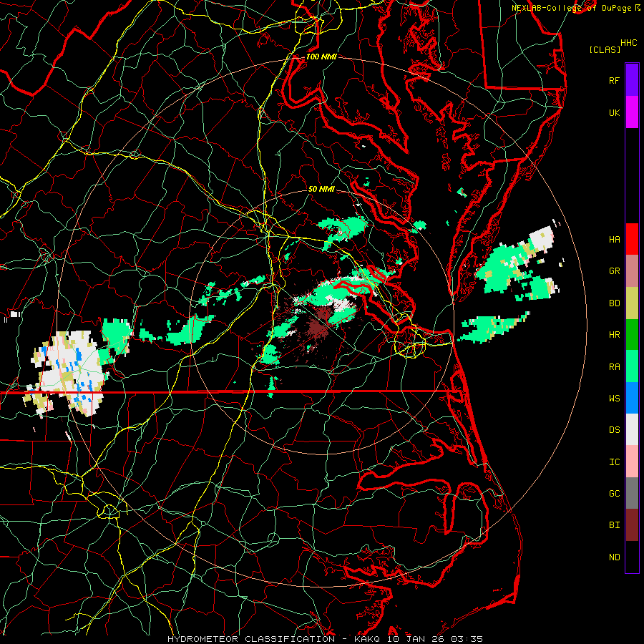This screenshot has width=644, height=644.
Task: Click the HA red legend swatch
Action: [632, 239]
